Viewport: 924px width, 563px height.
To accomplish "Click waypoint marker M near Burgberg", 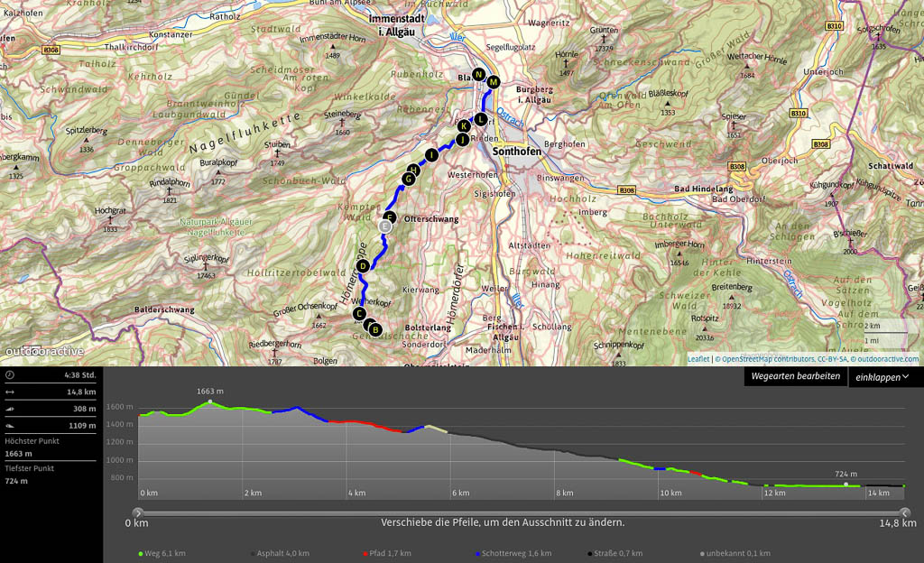I will [x=494, y=82].
